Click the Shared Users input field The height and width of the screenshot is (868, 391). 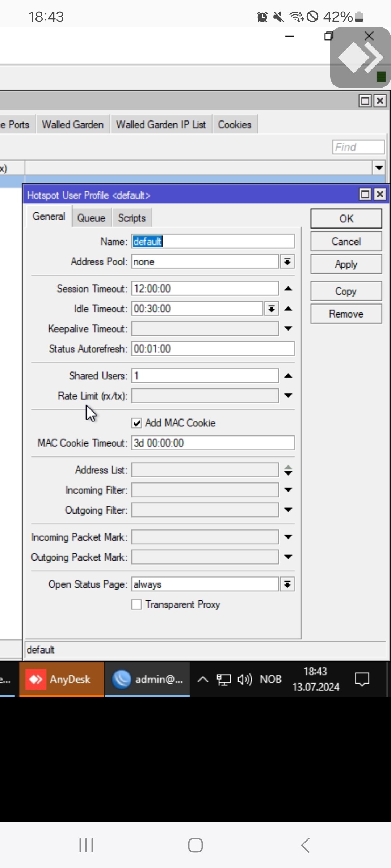tap(205, 376)
